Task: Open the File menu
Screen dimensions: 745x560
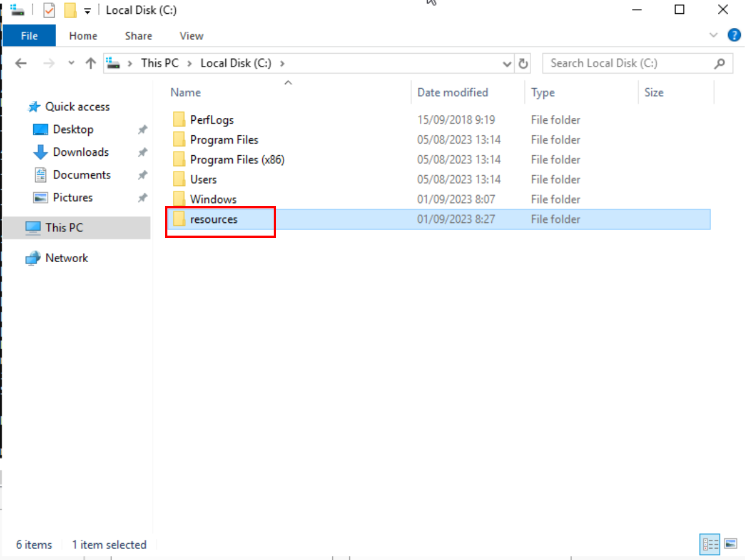Action: (29, 36)
